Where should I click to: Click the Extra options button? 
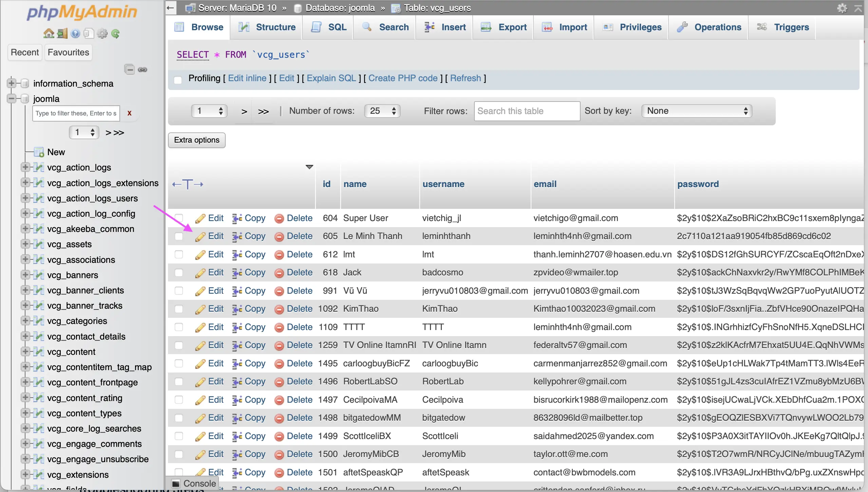(x=196, y=140)
